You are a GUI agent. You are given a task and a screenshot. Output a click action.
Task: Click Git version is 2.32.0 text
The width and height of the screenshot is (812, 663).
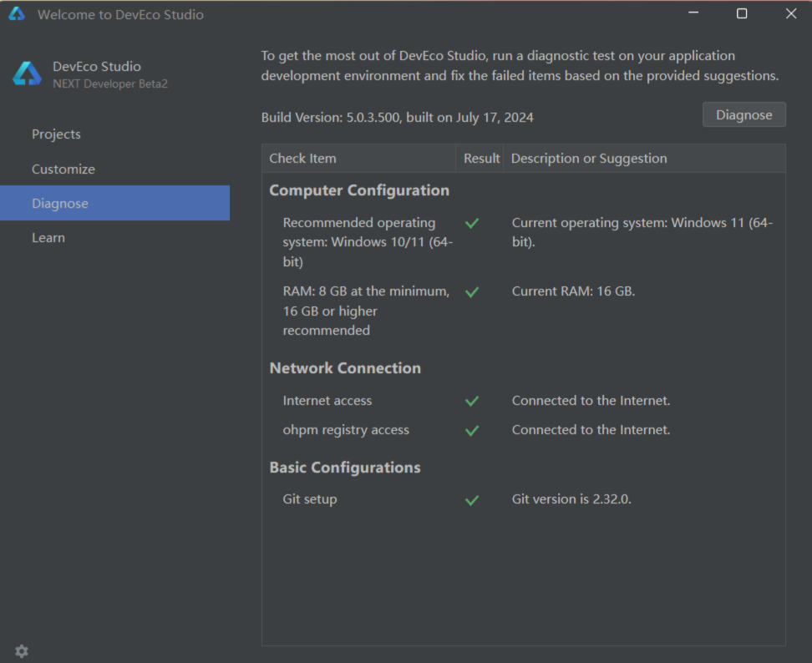click(x=571, y=499)
